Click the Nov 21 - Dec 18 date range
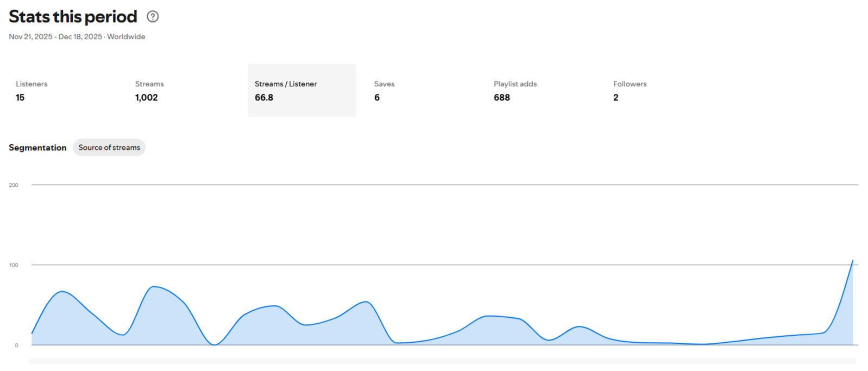Screen dimensions: 868x371 (x=55, y=37)
